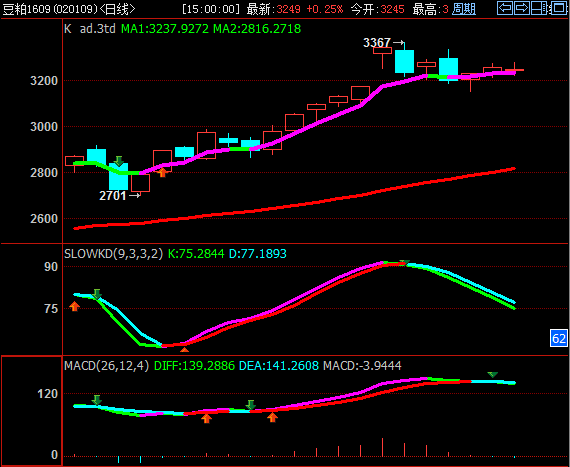
Task: Click the green sell arrow above candlestick
Action: pyautogui.click(x=119, y=161)
